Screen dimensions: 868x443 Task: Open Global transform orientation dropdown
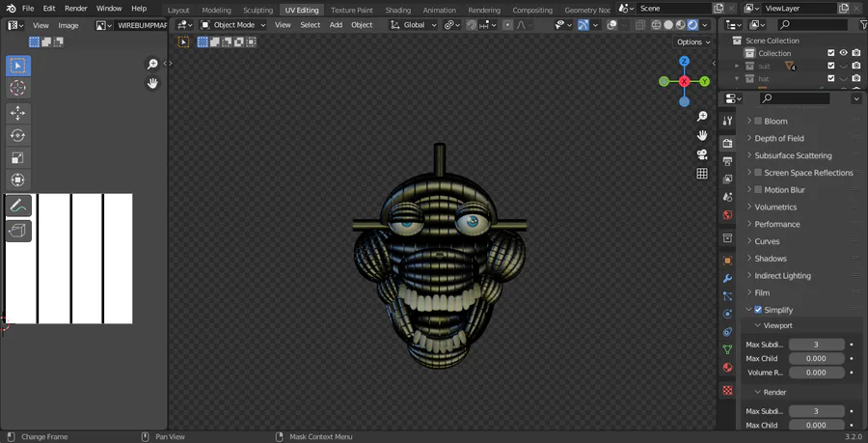pos(414,25)
